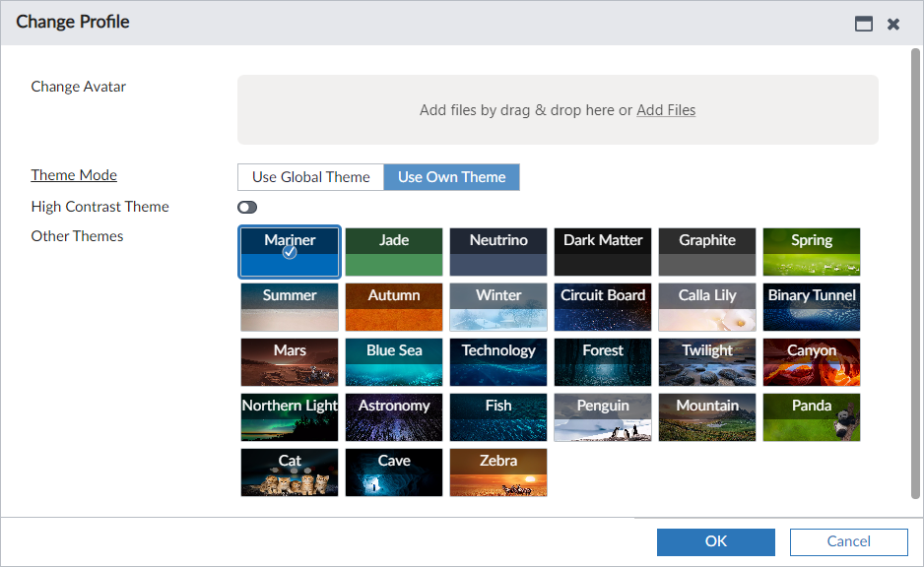Viewport: 924px width, 567px height.
Task: Choose the Dark Matter theme
Action: pos(602,252)
